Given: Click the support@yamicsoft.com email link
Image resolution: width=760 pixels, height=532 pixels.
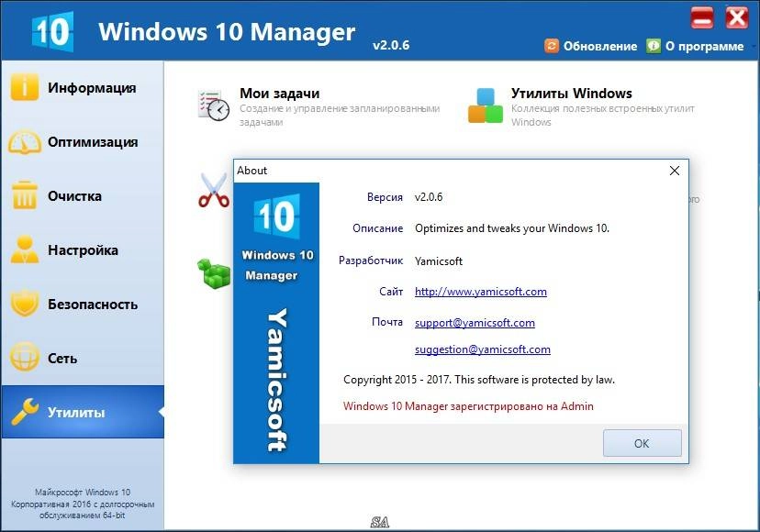Looking at the screenshot, I should coord(475,323).
